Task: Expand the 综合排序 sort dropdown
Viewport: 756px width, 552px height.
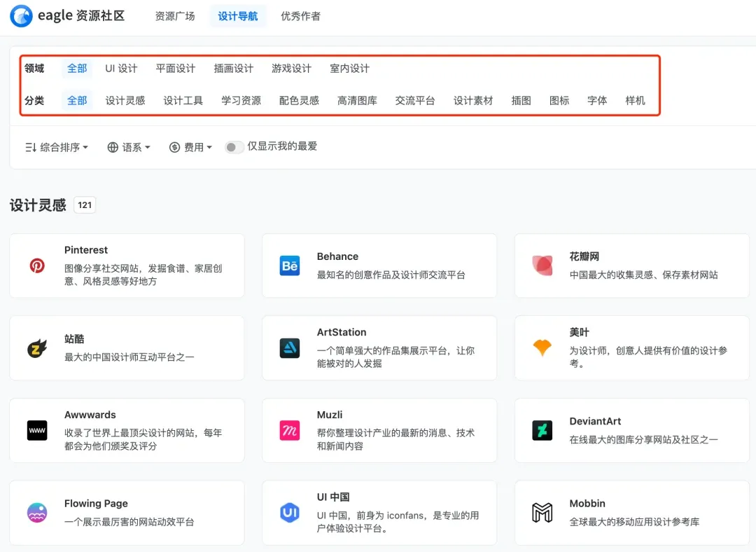Action: (x=57, y=147)
